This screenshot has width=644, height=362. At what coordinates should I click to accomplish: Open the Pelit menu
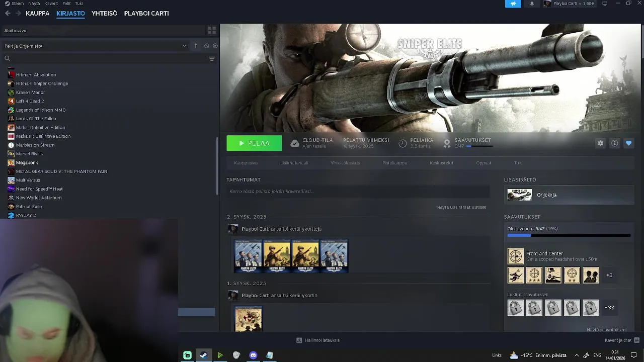click(66, 4)
